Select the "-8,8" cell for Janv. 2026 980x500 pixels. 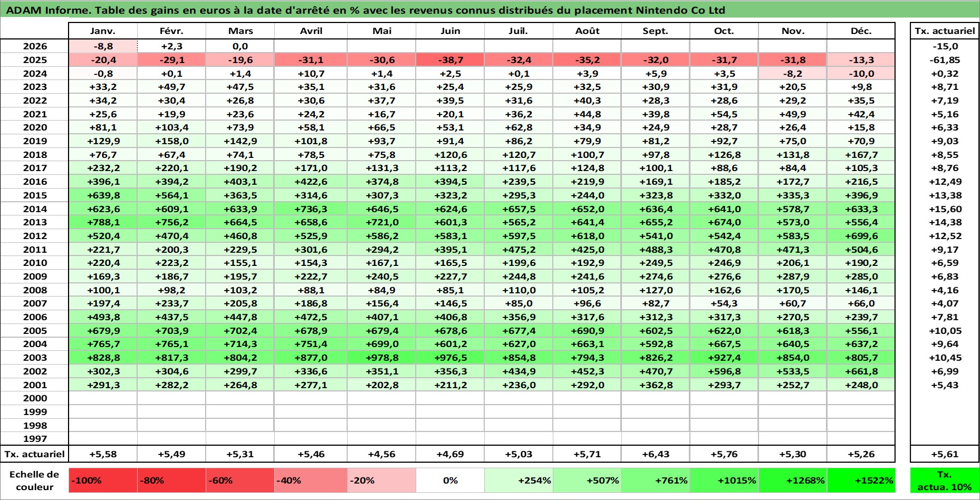tap(103, 47)
